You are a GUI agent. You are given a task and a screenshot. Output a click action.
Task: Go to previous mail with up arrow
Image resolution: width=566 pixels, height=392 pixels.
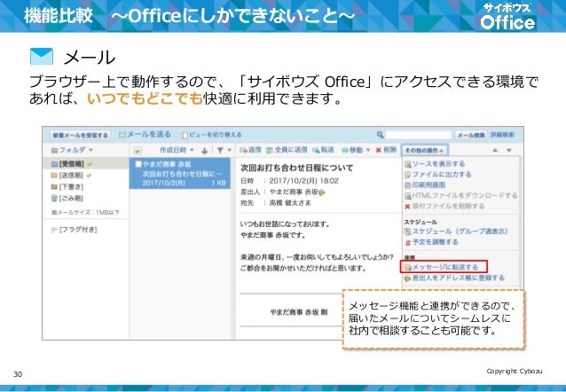495,151
